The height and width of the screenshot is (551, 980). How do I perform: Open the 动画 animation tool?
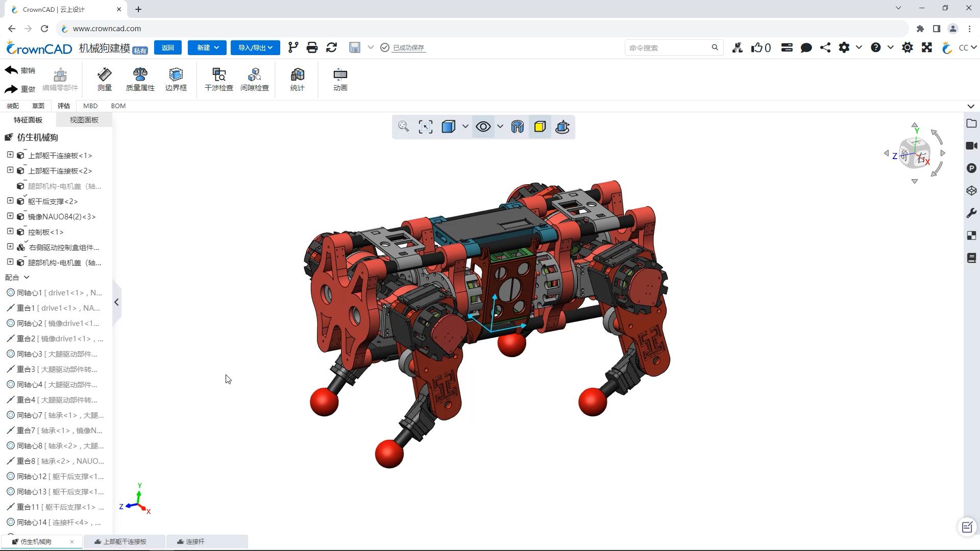point(340,79)
